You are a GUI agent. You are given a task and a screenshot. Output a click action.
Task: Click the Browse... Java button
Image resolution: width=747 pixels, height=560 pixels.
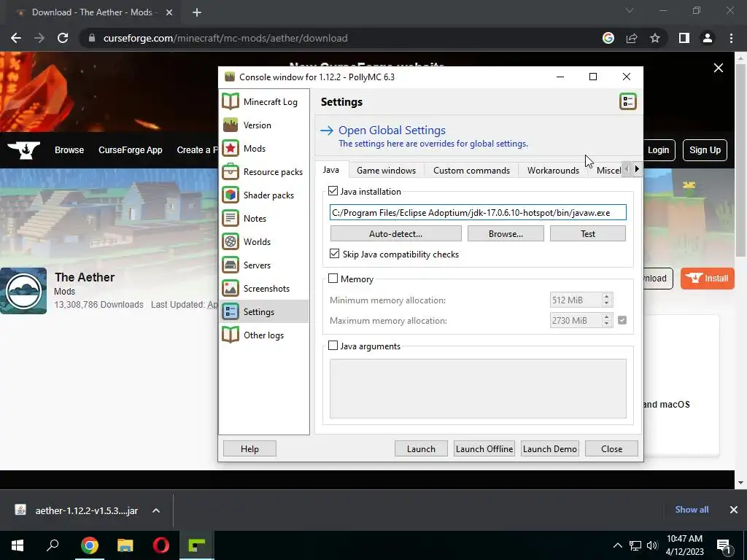pos(506,234)
